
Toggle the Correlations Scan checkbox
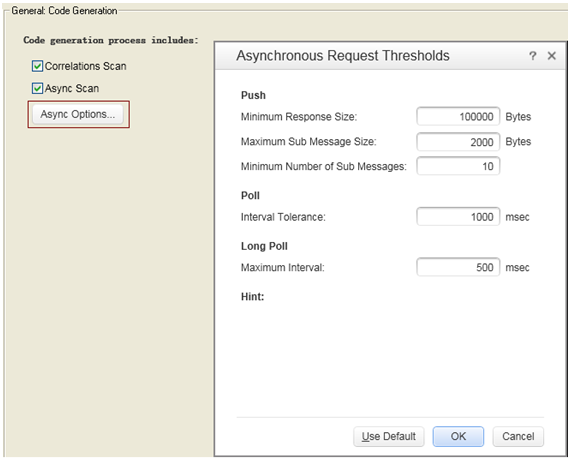point(37,66)
